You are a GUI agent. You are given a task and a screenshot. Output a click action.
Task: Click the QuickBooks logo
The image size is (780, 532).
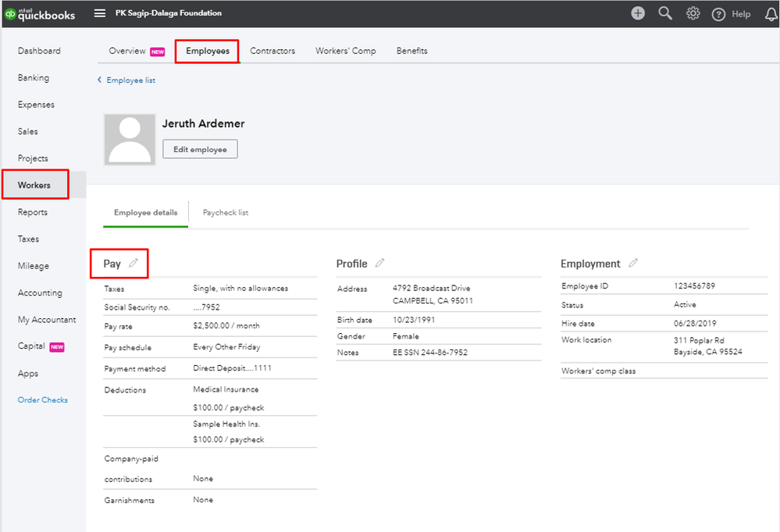pyautogui.click(x=42, y=13)
